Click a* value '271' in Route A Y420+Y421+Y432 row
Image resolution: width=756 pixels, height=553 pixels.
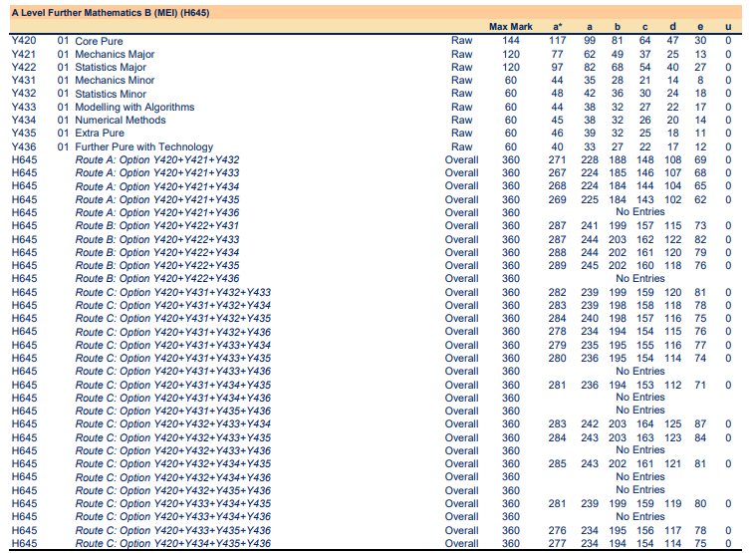(x=558, y=159)
